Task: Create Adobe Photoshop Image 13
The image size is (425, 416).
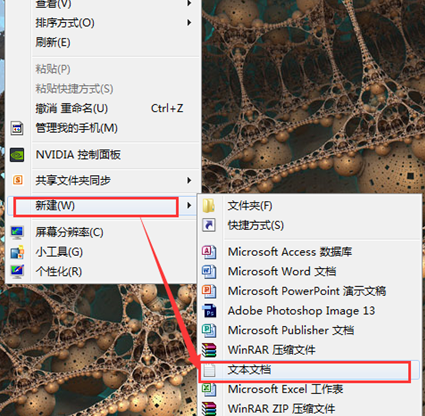Action: click(301, 311)
